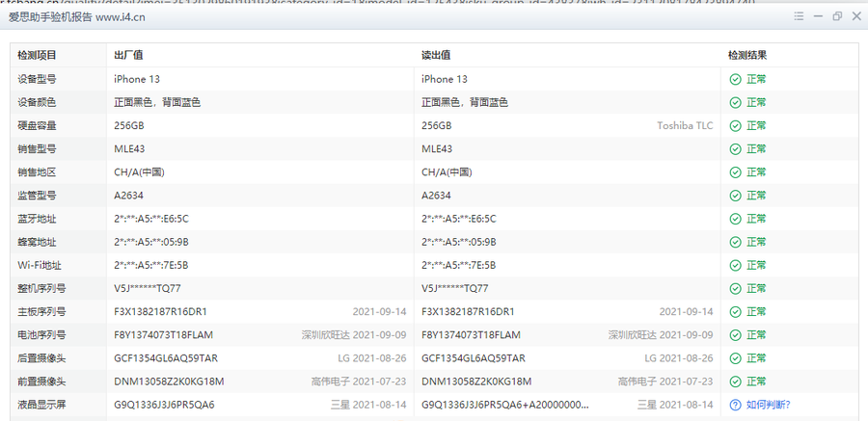The width and height of the screenshot is (868, 421).
Task: Click factory Wi-Fi address ending 7E:5B
Action: (x=151, y=265)
